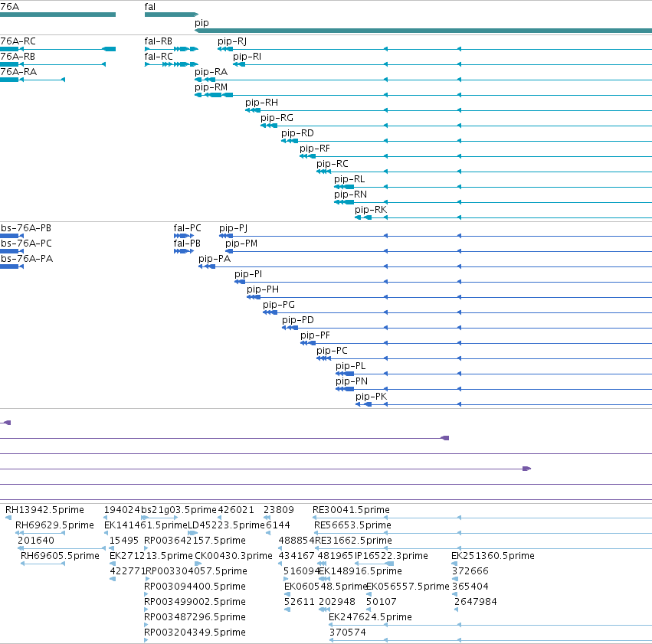Select the pip-PG protein label
This screenshot has height=644, width=652.
(x=279, y=305)
